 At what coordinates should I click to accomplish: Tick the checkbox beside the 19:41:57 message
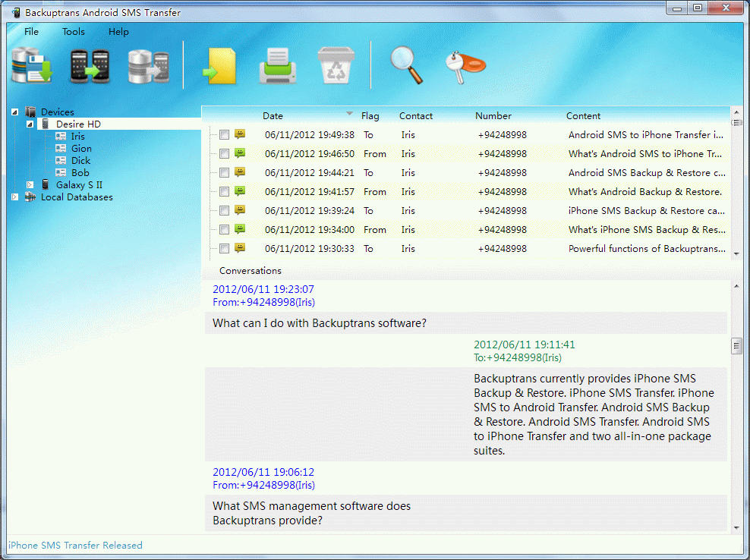tap(224, 191)
